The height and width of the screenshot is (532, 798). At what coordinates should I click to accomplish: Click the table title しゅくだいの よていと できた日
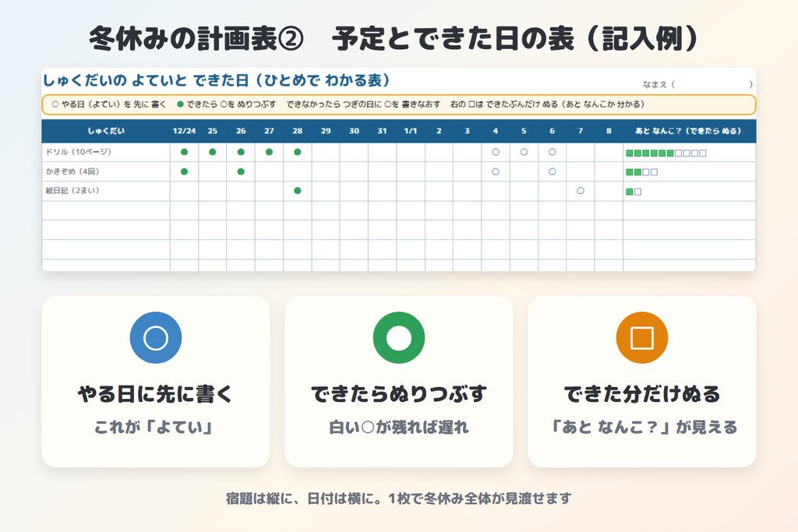click(x=146, y=80)
